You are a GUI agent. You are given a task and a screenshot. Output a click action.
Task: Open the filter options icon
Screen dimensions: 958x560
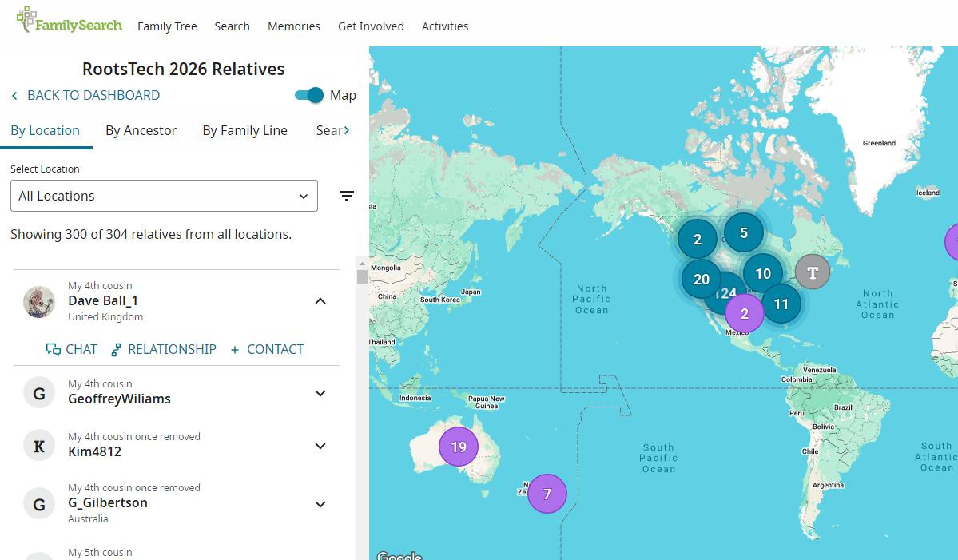(x=347, y=196)
